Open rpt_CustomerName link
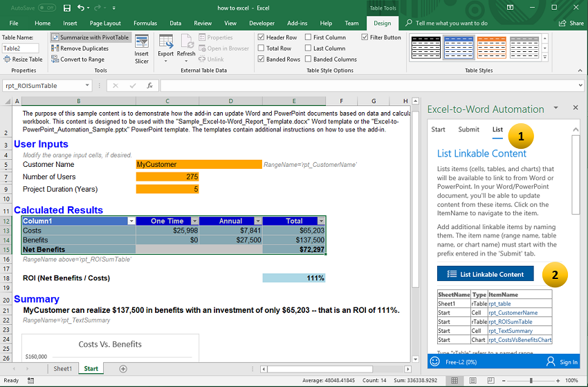Viewport: 588px width, 387px height. point(513,313)
